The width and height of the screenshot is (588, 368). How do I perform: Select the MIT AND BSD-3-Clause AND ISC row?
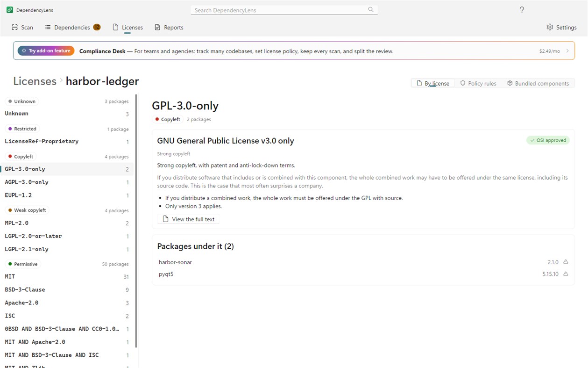67,355
